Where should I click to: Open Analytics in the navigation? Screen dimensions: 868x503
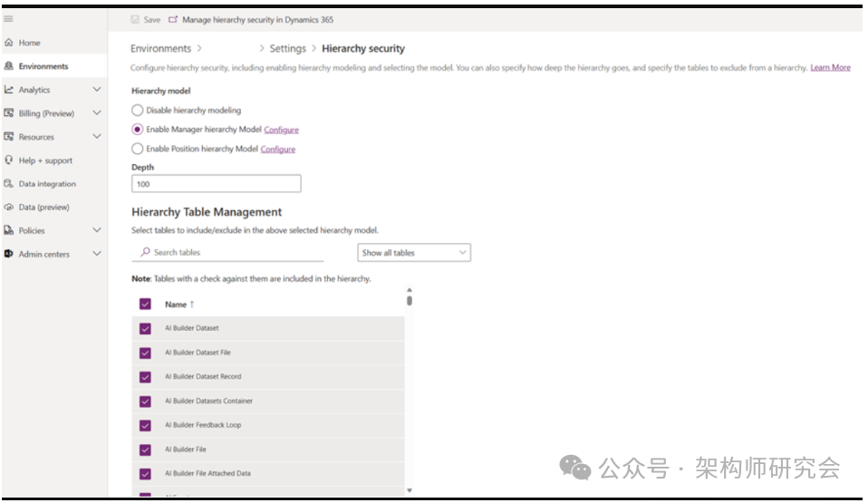pyautogui.click(x=34, y=89)
